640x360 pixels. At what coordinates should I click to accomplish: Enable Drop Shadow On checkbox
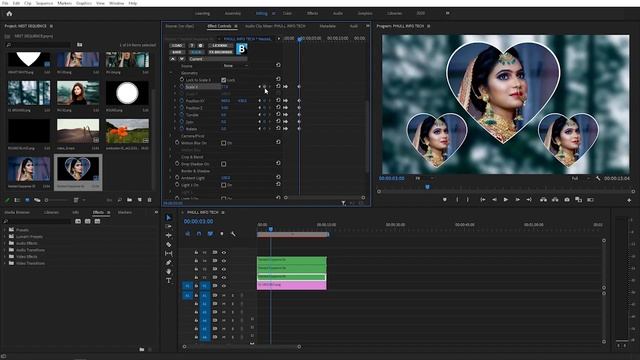(223, 164)
